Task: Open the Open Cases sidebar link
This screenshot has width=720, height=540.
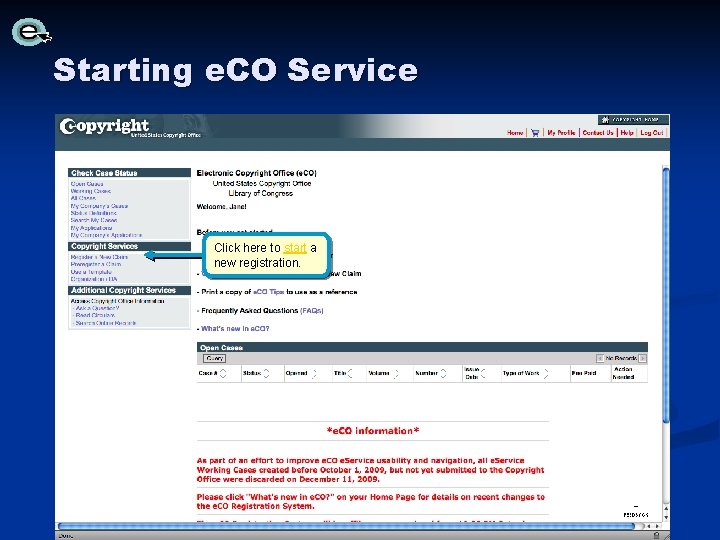Action: [x=87, y=184]
